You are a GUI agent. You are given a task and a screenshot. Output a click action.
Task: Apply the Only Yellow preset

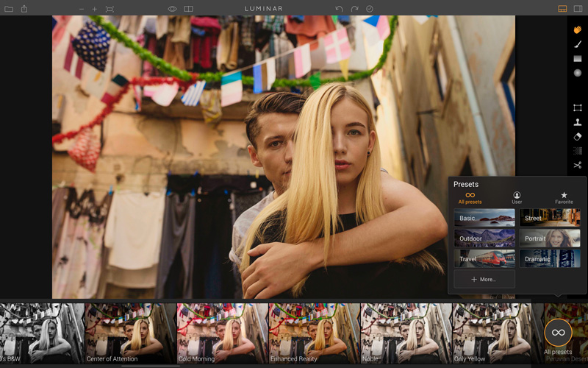pos(498,333)
